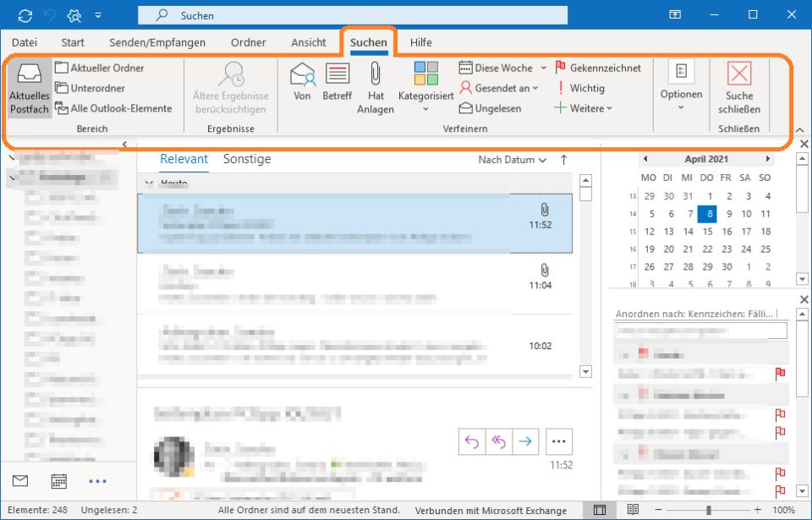Image resolution: width=812 pixels, height=520 pixels.
Task: Collapse the folder pane with the arrow
Action: [124, 144]
